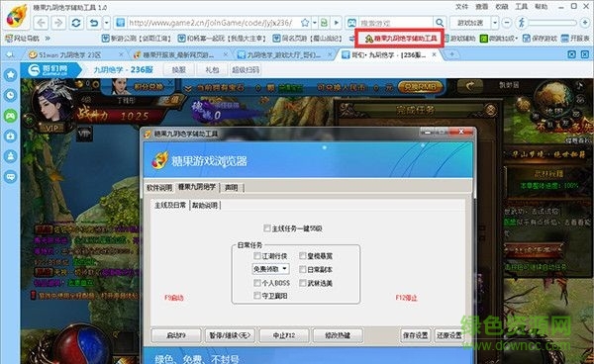Switch to the 声明 tab in the tool window
Screen dimensions: 594x364
click(231, 188)
